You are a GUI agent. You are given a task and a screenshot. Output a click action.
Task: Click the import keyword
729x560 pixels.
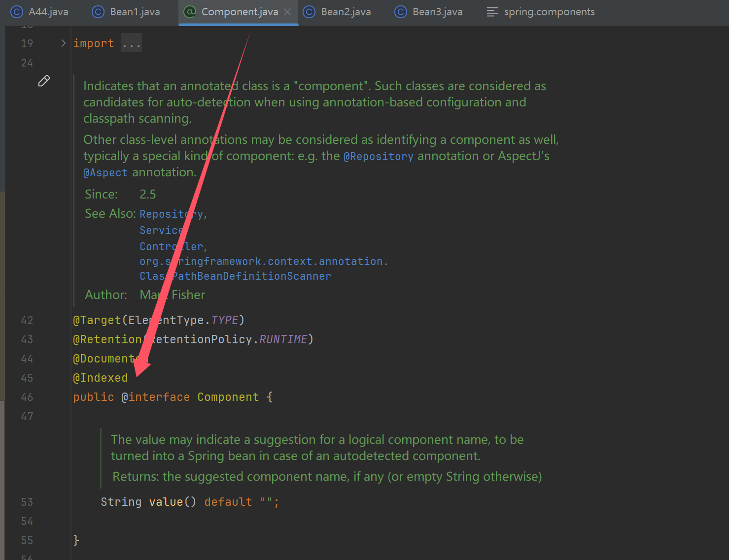94,43
